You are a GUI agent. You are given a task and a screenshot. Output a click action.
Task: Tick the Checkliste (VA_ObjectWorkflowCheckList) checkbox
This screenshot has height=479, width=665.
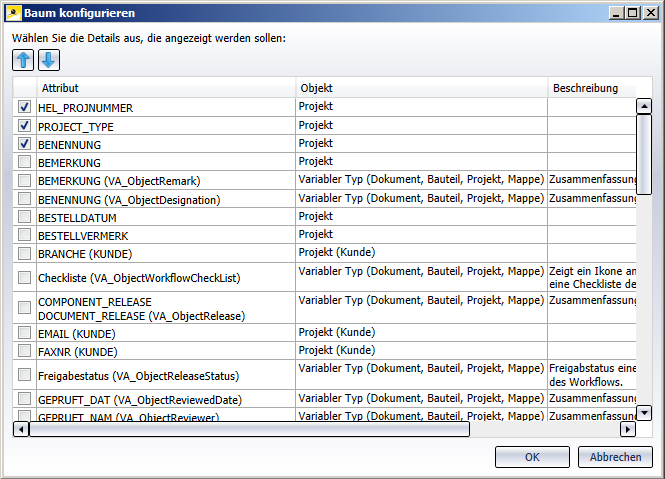point(24,277)
